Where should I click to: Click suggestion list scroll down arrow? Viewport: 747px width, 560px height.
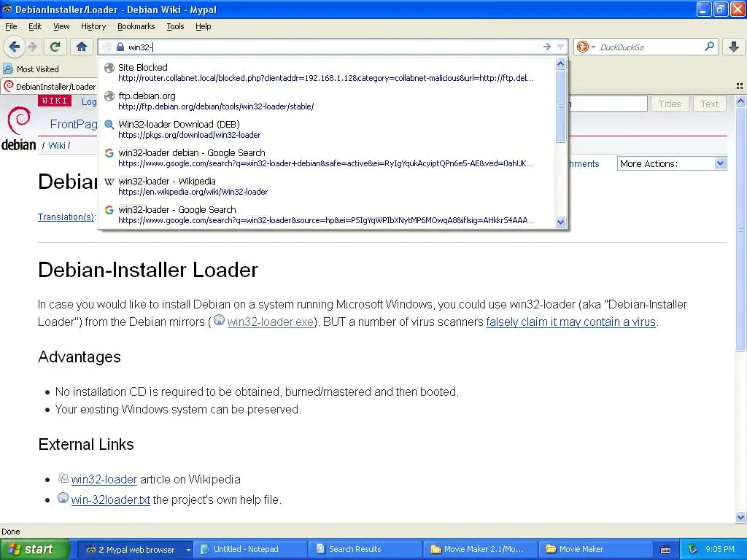tap(561, 222)
